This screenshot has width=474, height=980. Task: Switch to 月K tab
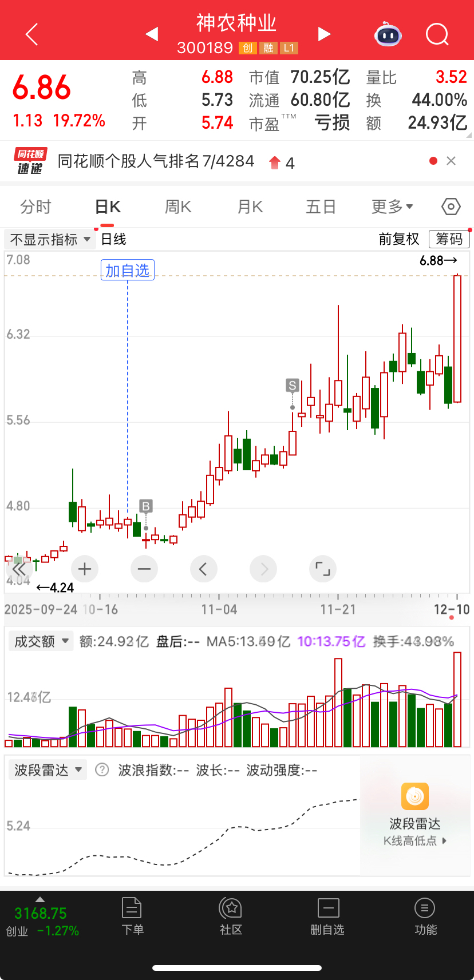(250, 207)
